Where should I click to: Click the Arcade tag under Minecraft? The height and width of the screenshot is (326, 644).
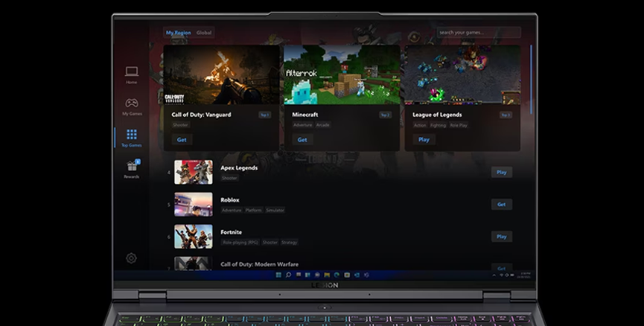pos(323,125)
